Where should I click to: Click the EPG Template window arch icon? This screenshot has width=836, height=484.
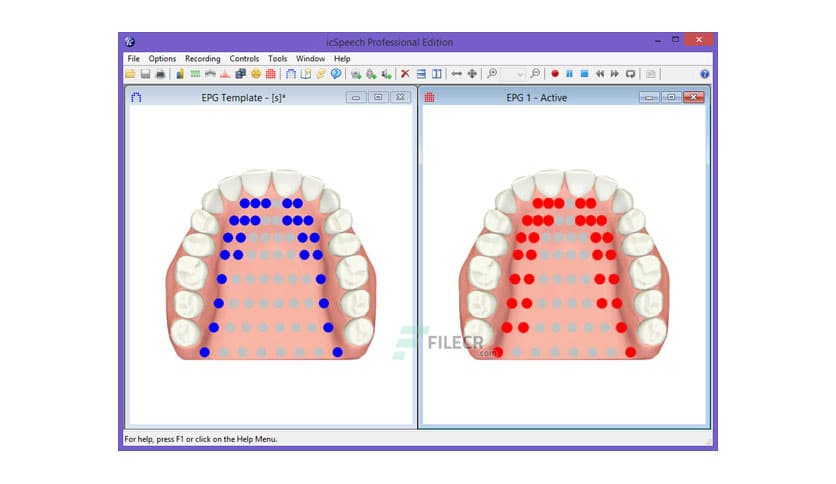point(136,98)
